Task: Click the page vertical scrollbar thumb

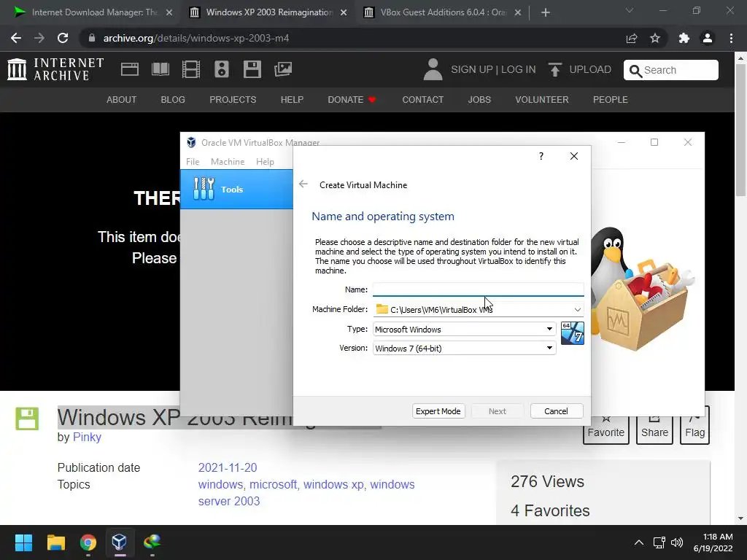Action: [x=740, y=131]
